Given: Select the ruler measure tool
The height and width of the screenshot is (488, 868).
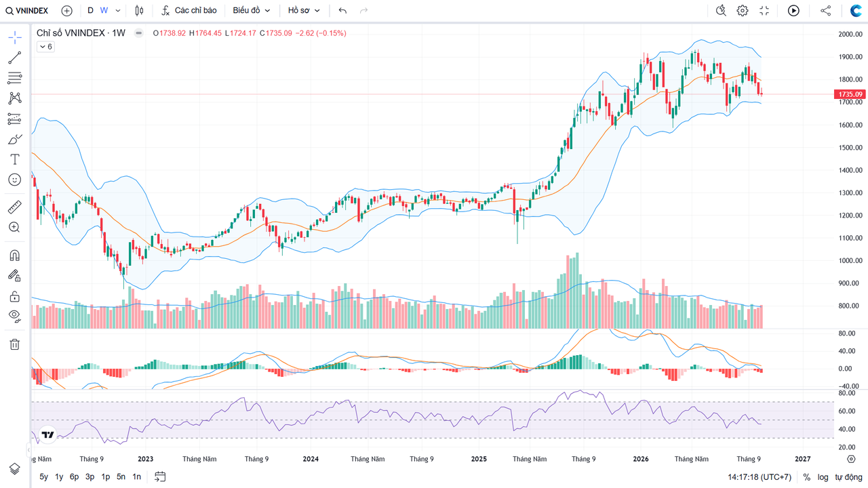Looking at the screenshot, I should (15, 207).
